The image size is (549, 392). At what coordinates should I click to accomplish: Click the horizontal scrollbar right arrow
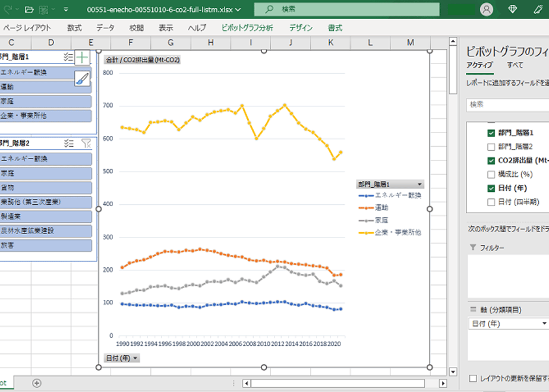click(x=443, y=383)
